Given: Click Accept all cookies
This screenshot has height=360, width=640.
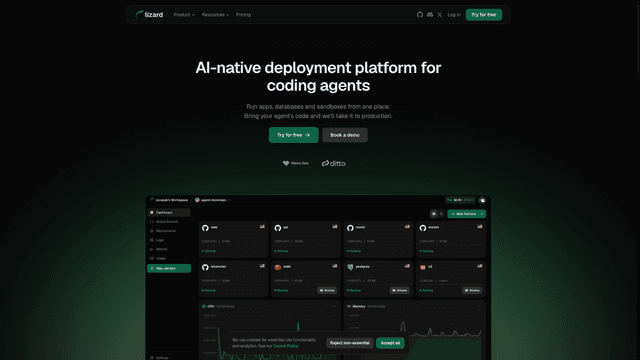Looking at the screenshot, I should [390, 343].
